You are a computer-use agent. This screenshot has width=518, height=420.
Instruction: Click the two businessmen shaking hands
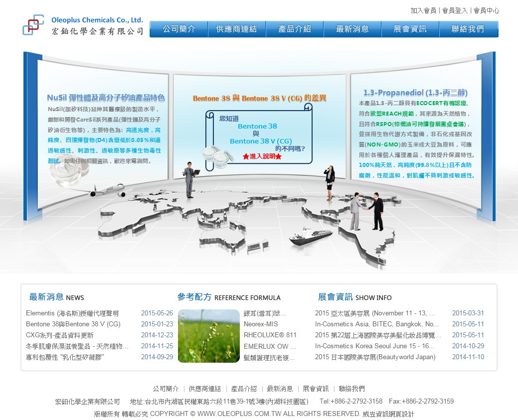[367, 211]
